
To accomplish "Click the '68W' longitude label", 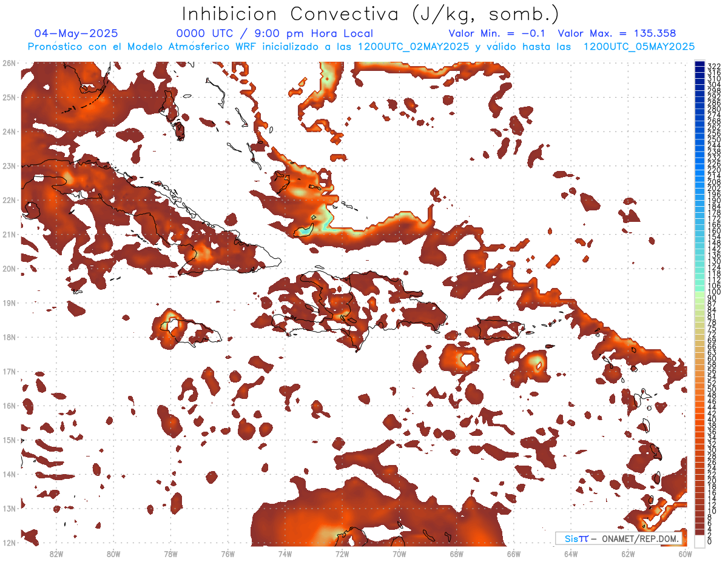I will click(457, 554).
